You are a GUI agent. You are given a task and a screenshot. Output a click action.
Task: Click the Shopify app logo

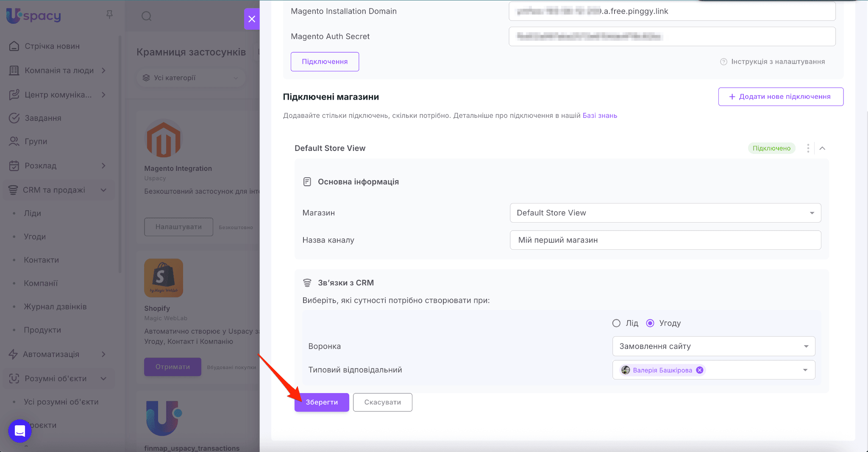coord(164,278)
